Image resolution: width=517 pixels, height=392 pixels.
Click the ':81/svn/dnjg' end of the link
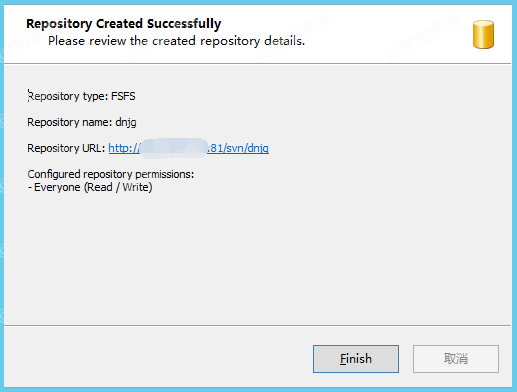pos(238,148)
